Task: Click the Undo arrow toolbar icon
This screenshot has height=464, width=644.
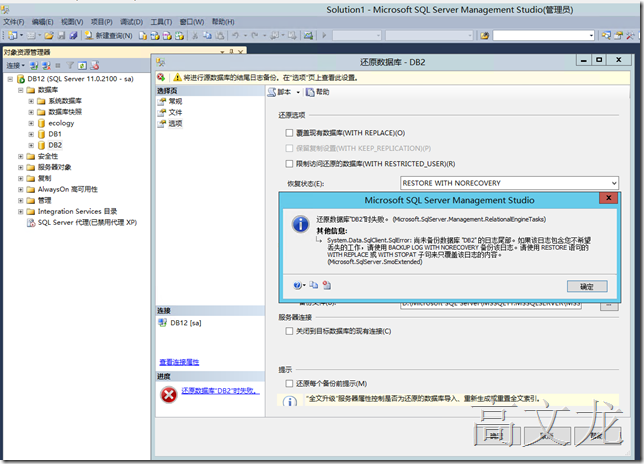Action: [x=235, y=36]
